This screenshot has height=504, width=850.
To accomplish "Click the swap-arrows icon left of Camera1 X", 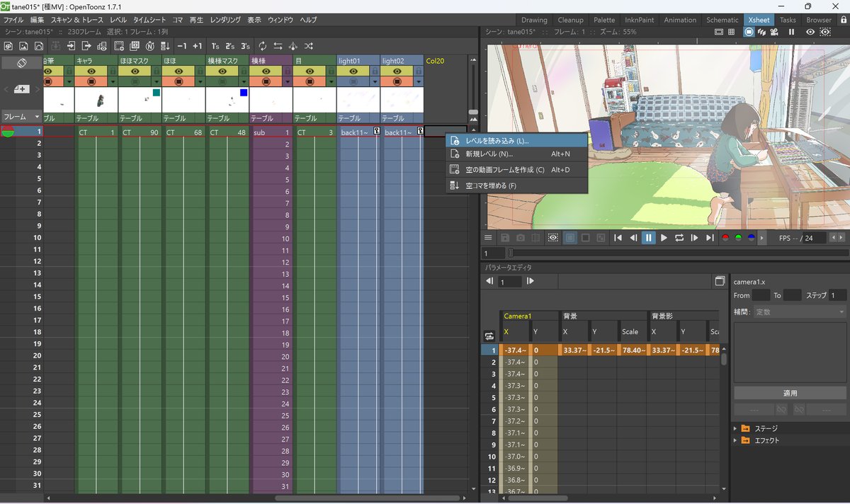I will 489,336.
